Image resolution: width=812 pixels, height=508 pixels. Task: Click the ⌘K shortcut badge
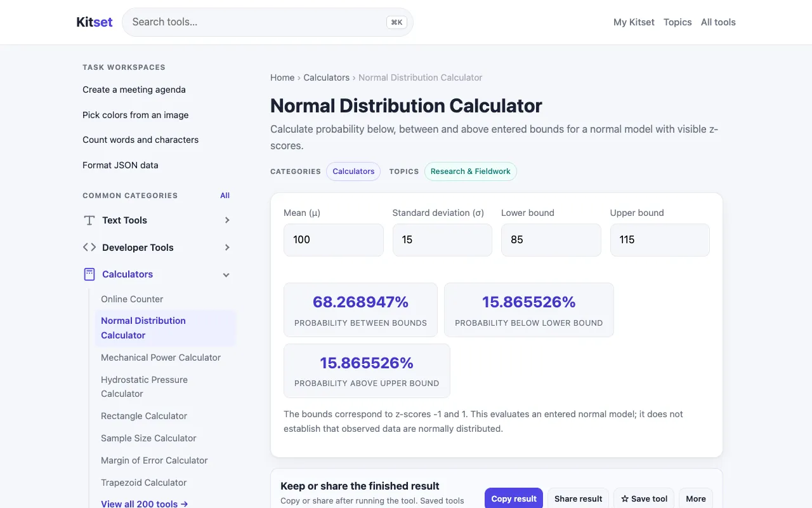tap(396, 22)
